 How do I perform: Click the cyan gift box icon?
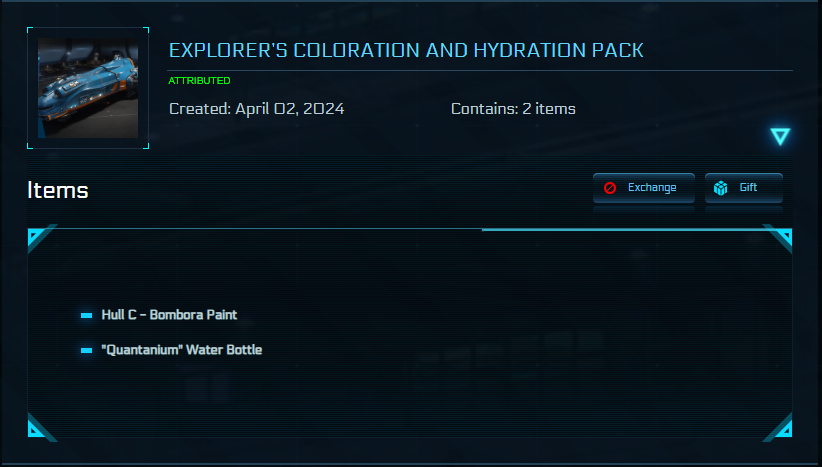pyautogui.click(x=720, y=188)
